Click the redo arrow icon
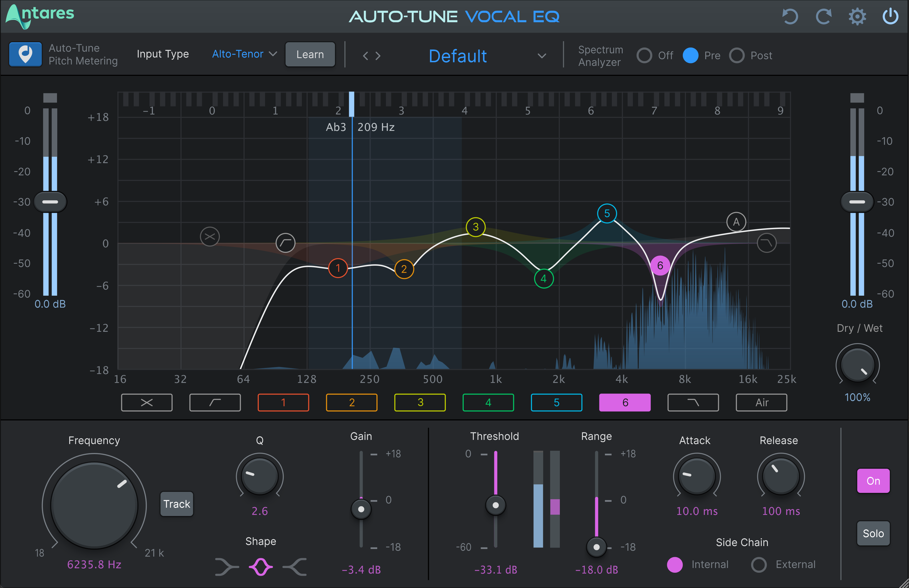The height and width of the screenshot is (588, 909). point(824,16)
